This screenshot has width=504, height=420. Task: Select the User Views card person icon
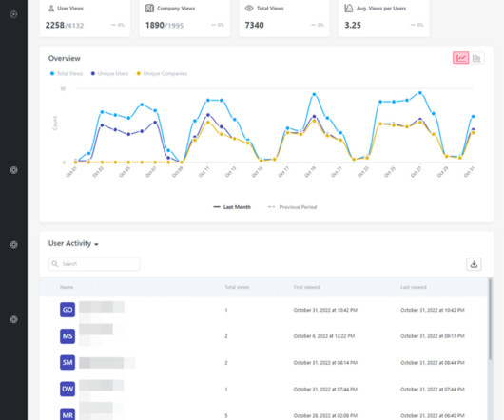(x=51, y=9)
